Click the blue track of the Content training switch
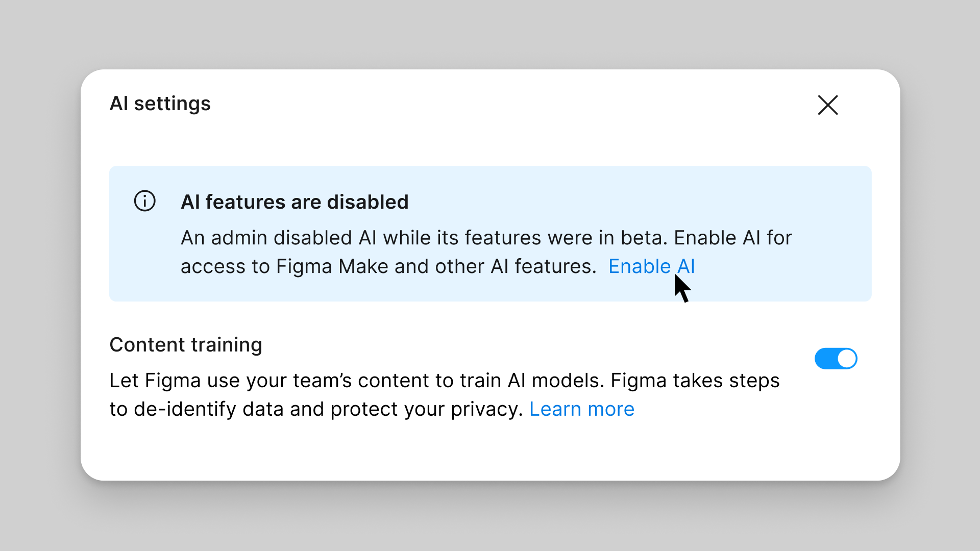This screenshot has height=551, width=980. click(824, 359)
